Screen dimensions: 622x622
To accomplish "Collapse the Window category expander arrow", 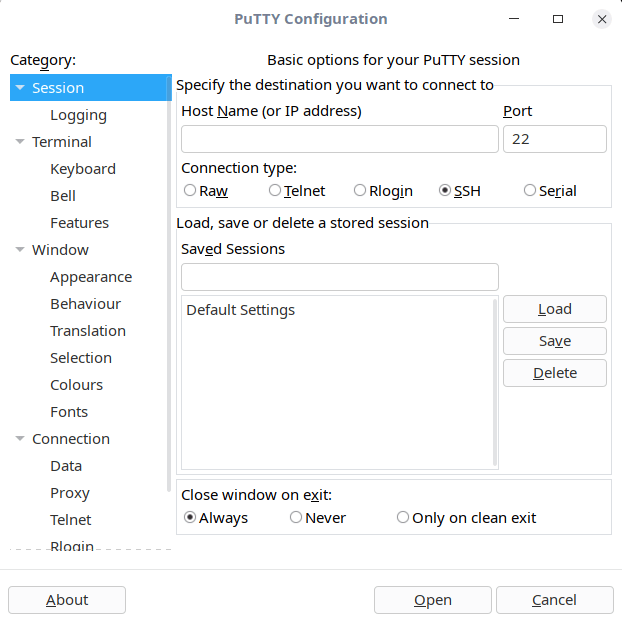I will [x=20, y=250].
